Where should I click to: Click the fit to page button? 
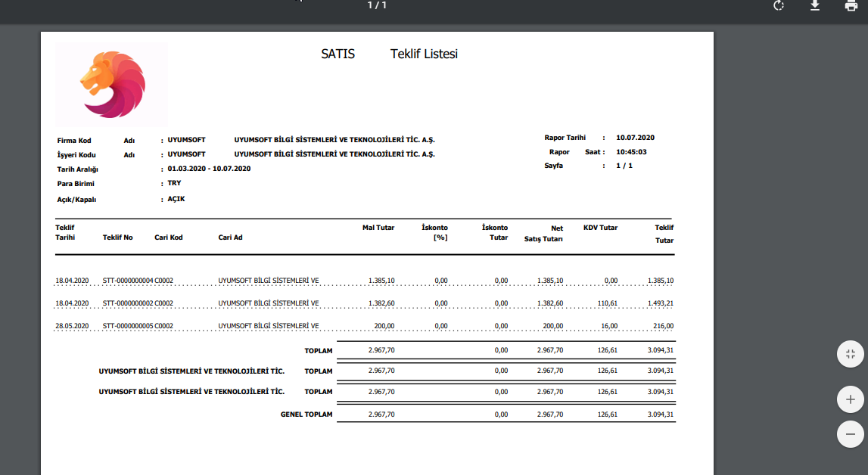coord(850,354)
